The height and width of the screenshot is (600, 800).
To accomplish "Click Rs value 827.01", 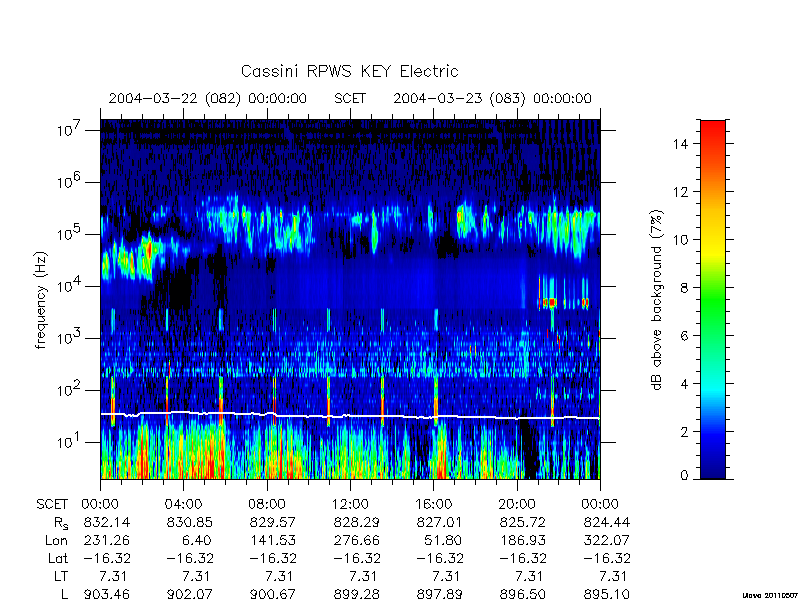I will point(440,522).
